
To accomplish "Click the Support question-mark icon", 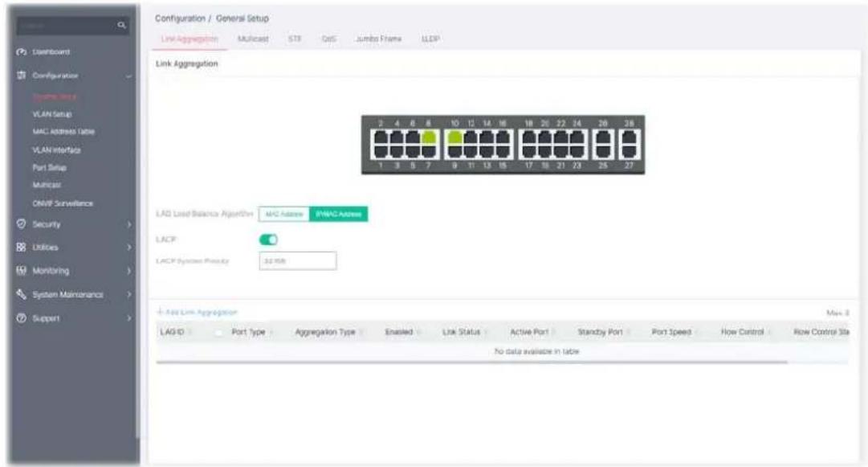I will (x=21, y=318).
